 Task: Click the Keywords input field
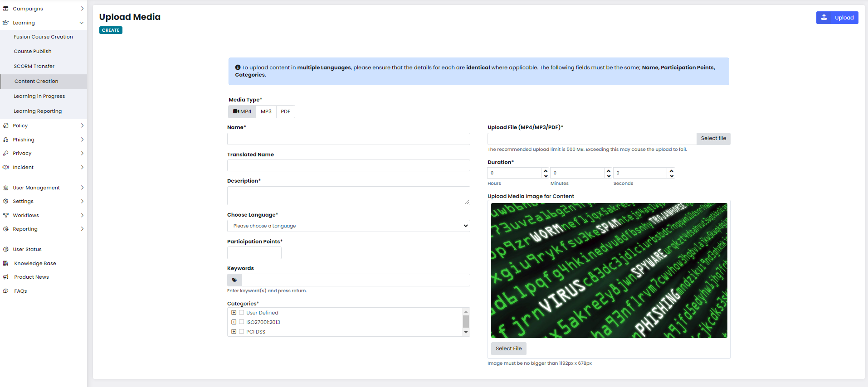pos(356,280)
